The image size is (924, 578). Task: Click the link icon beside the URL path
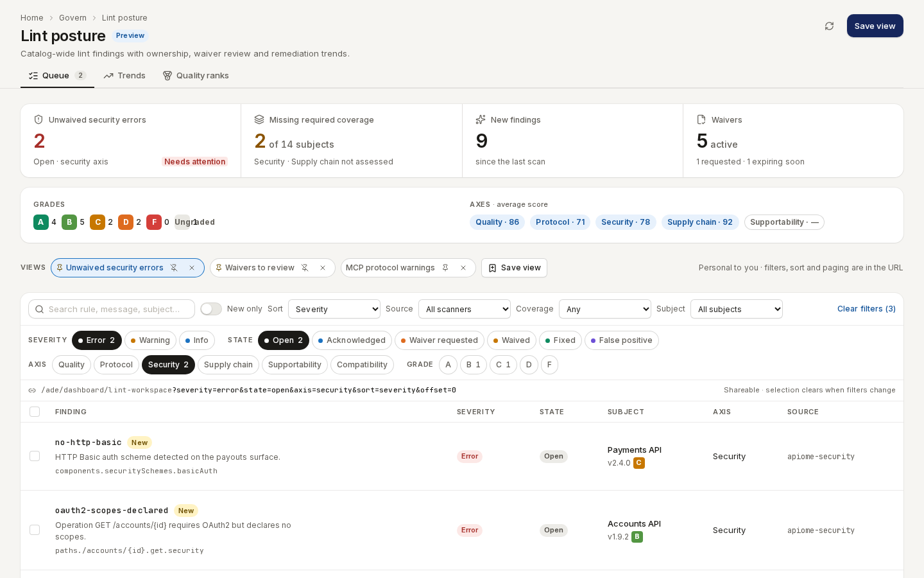click(x=32, y=390)
